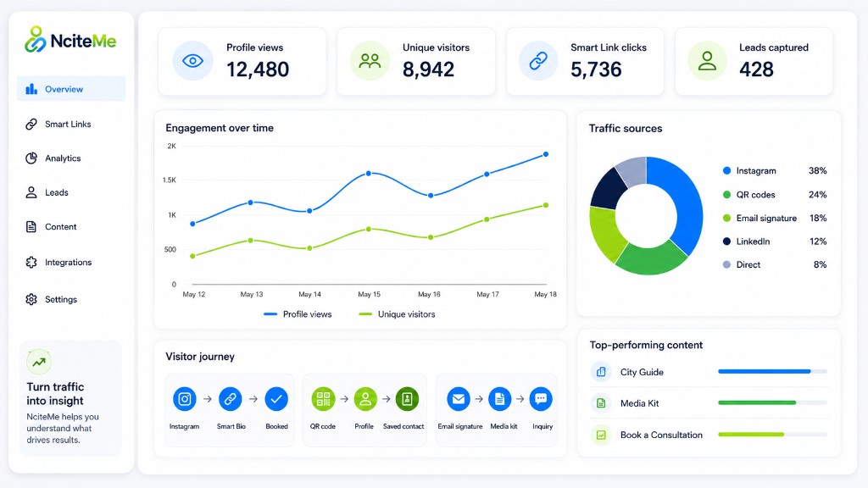The height and width of the screenshot is (488, 868).
Task: Click the NciteMe logo
Action: tap(70, 40)
